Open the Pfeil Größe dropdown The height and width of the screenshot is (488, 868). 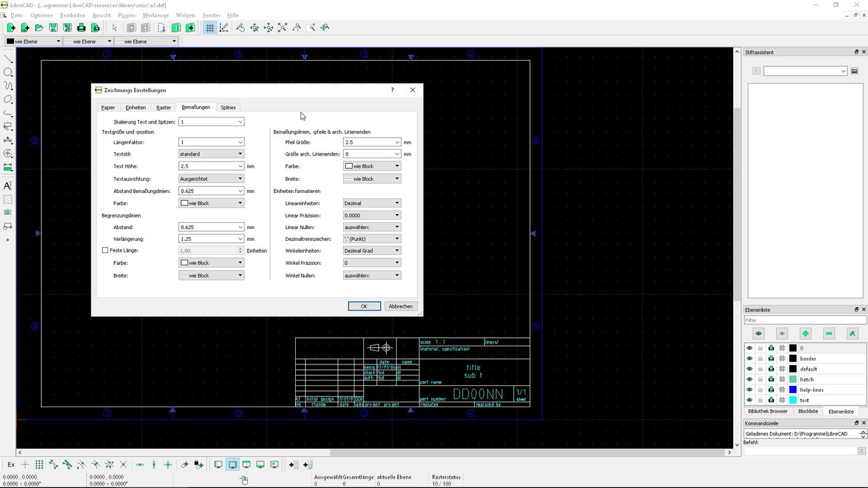pyautogui.click(x=372, y=142)
